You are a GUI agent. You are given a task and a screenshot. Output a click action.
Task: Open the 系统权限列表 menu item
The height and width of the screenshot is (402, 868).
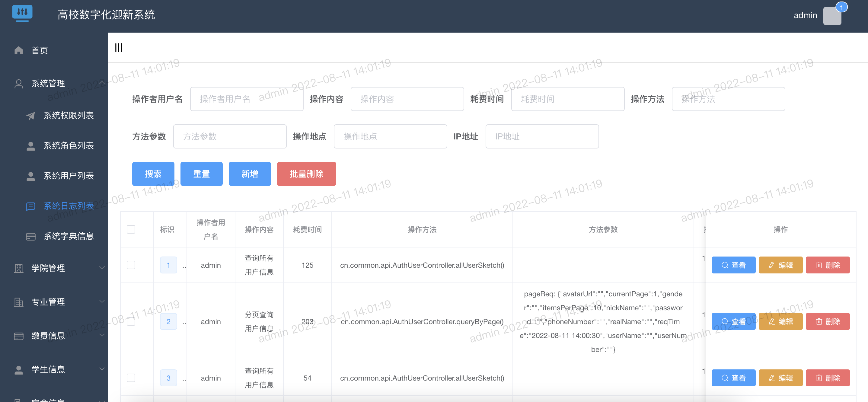click(54, 116)
